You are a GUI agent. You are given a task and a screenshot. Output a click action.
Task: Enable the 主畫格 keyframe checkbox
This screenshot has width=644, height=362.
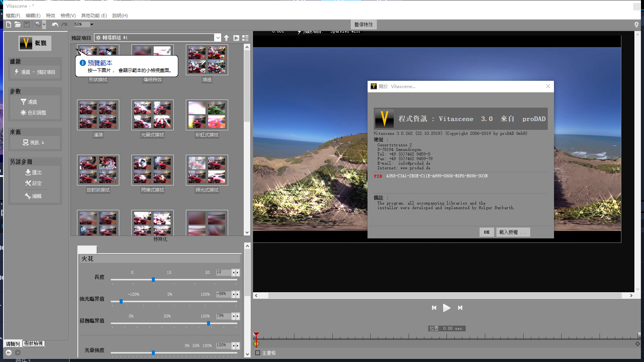point(258,353)
